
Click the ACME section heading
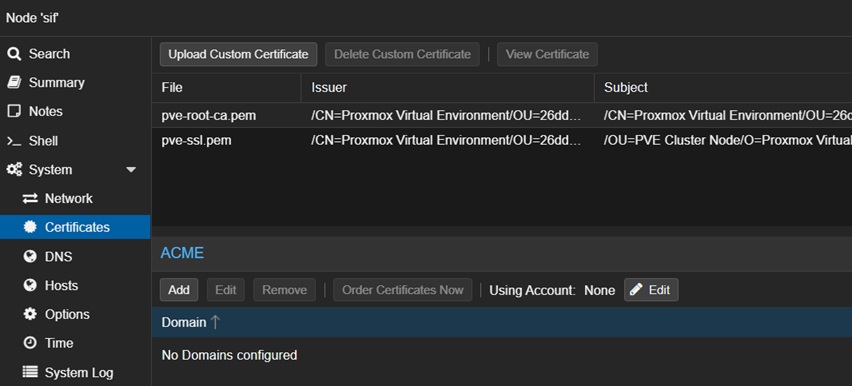click(x=182, y=253)
